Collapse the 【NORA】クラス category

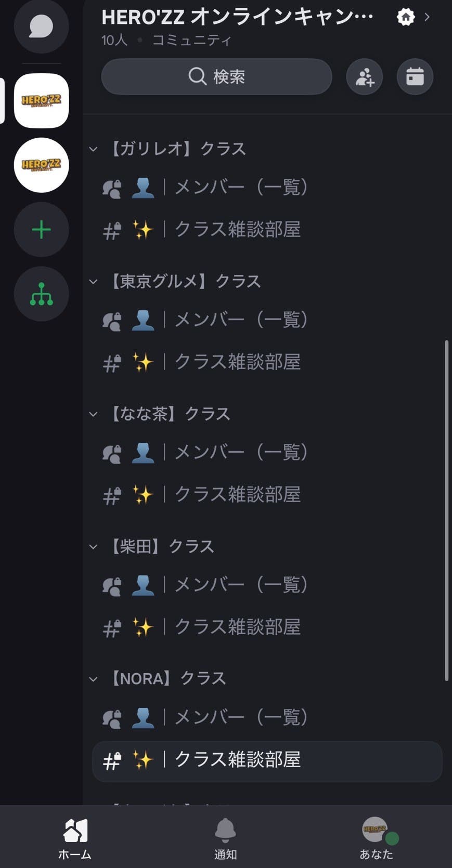coord(93,678)
